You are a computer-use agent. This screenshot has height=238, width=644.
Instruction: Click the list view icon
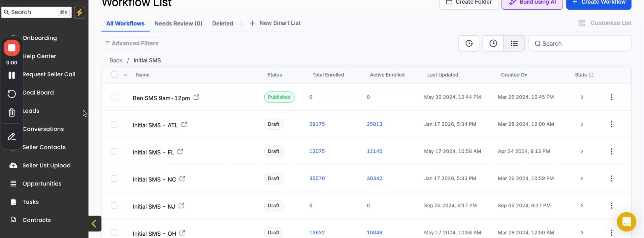(x=514, y=43)
